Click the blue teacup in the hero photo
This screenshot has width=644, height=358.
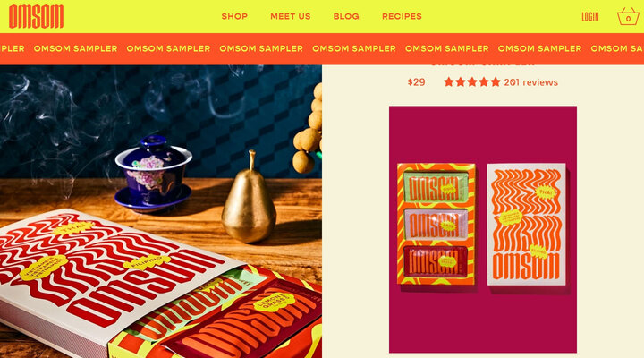tap(153, 173)
